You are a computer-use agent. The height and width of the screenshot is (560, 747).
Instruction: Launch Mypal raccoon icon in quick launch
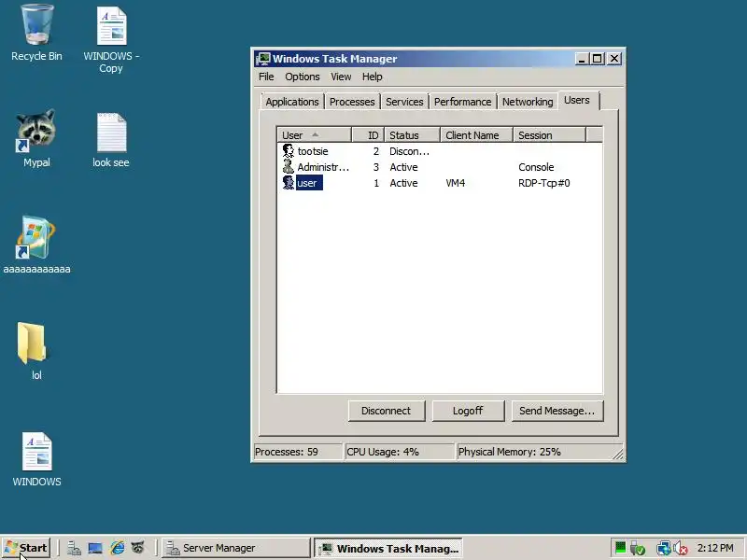pos(137,548)
